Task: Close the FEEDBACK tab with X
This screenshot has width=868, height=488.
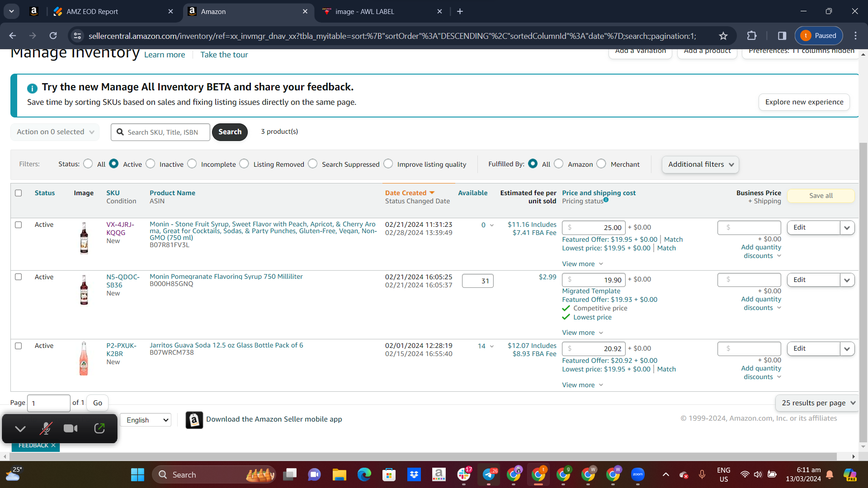Action: coord(53,445)
